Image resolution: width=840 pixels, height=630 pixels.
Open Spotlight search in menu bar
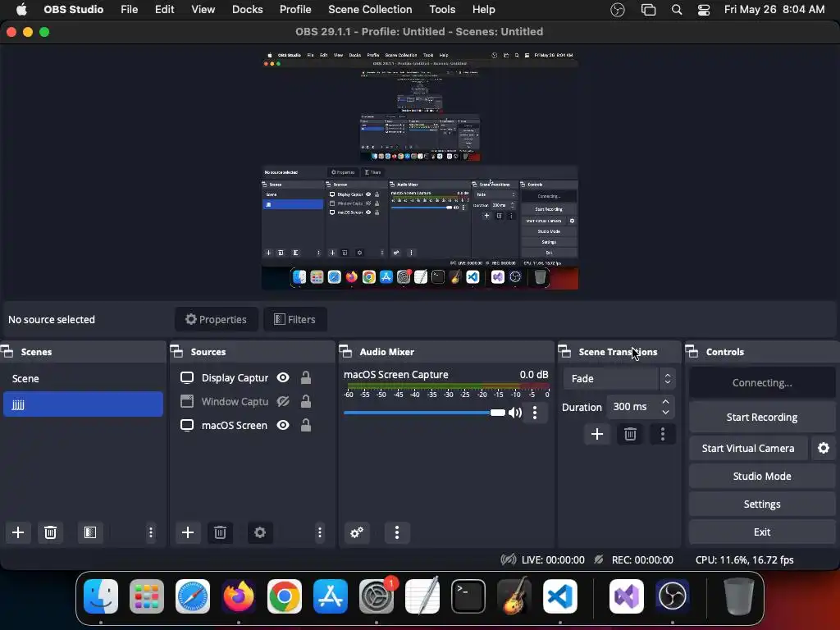677,10
